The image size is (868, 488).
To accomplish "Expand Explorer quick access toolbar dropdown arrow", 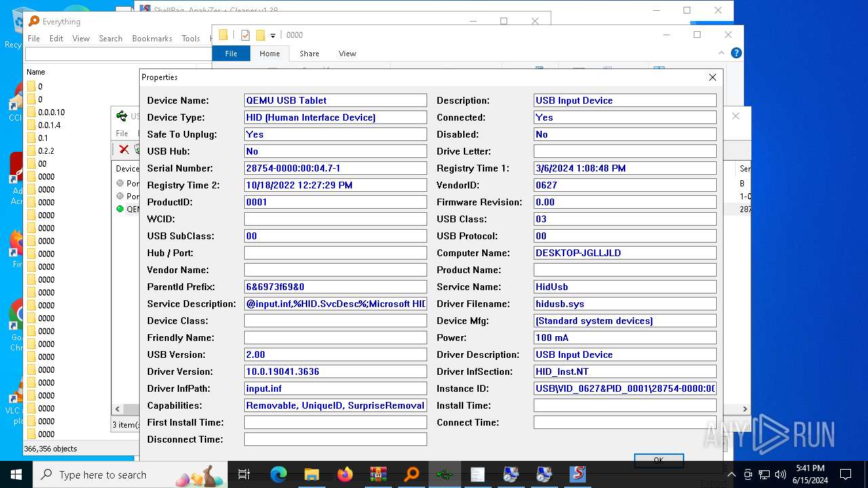I will pos(273,35).
